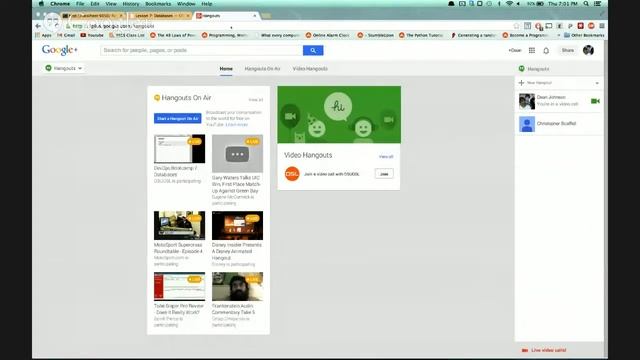Image resolution: width=640 pixels, height=360 pixels.
Task: Click the bookmark star in address bar
Action: [516, 26]
